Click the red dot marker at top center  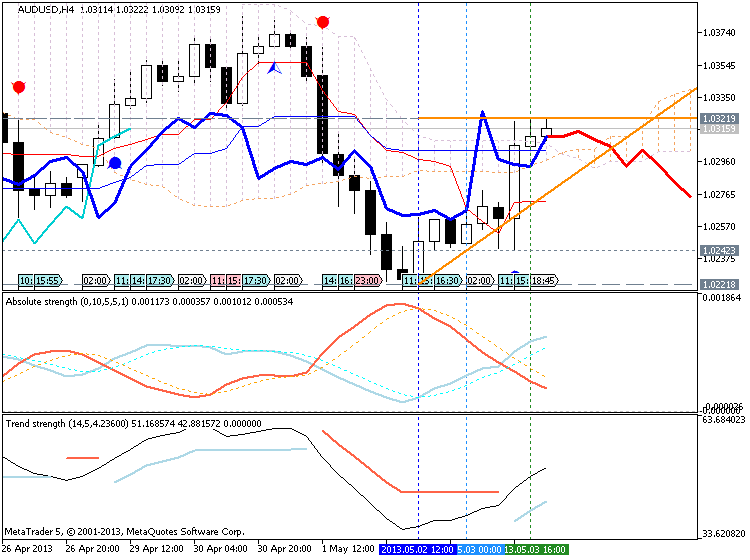click(x=322, y=21)
